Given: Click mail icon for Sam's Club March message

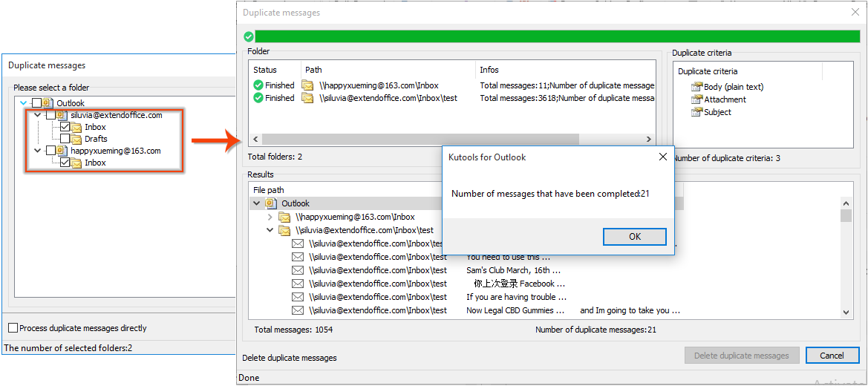Looking at the screenshot, I should 298,270.
